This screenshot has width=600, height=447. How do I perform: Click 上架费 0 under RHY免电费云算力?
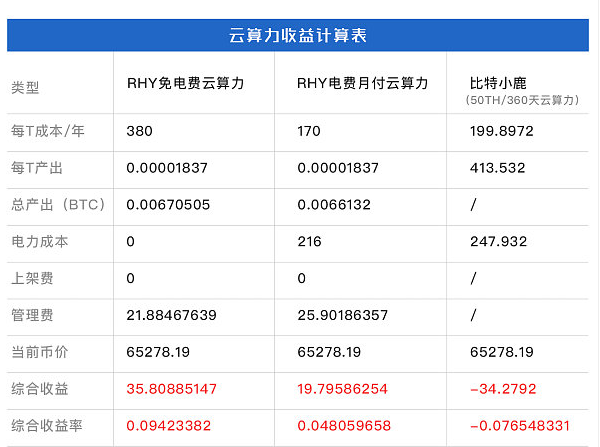(x=130, y=279)
